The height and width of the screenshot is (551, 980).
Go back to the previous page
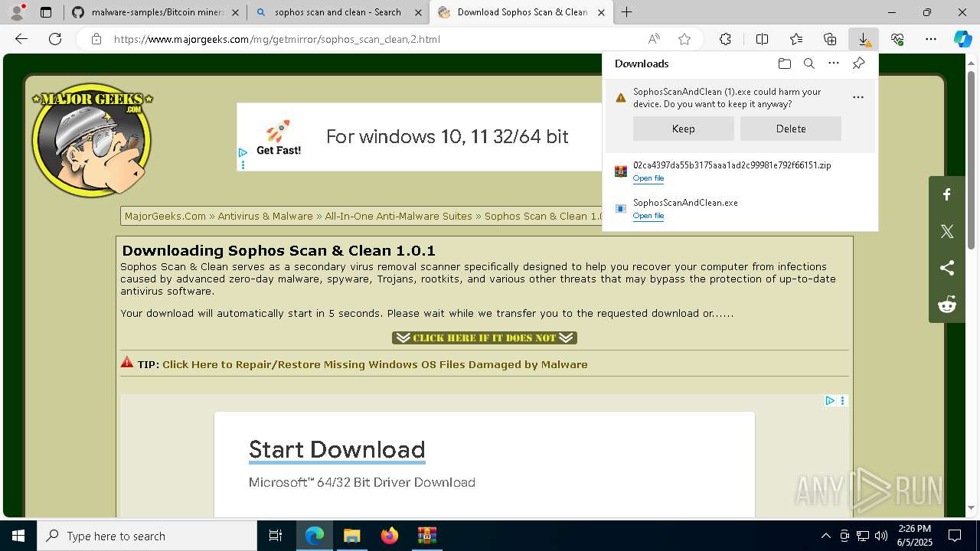pyautogui.click(x=21, y=39)
